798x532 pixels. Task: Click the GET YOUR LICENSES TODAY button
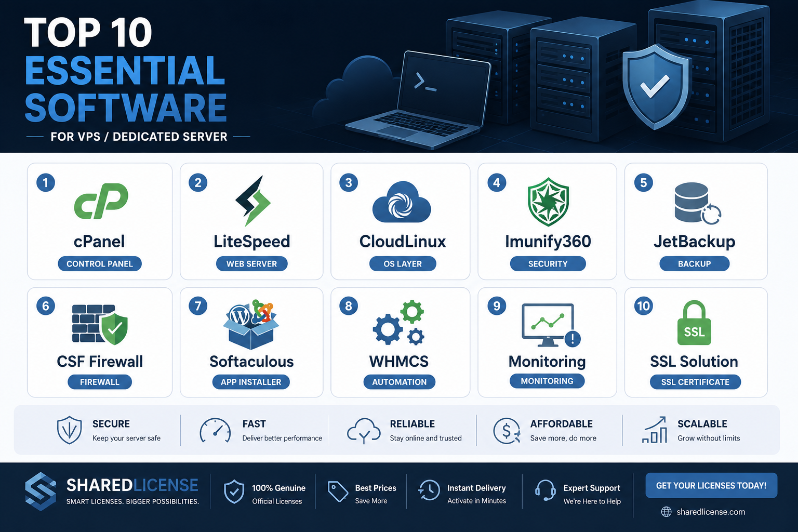(711, 485)
